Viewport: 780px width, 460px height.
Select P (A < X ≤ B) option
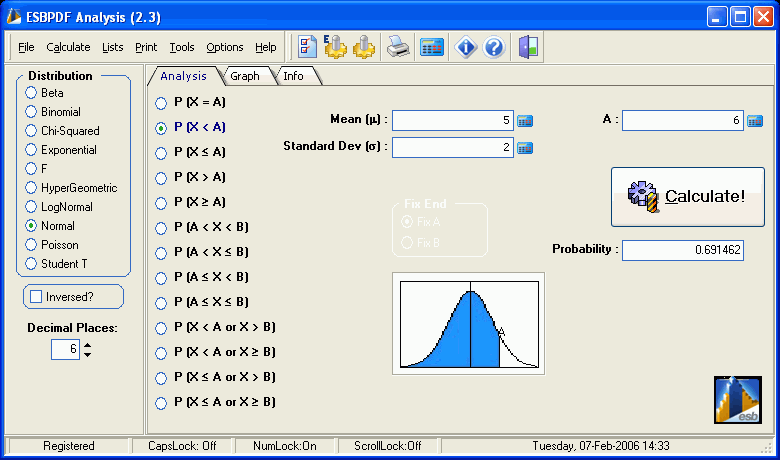202,252
